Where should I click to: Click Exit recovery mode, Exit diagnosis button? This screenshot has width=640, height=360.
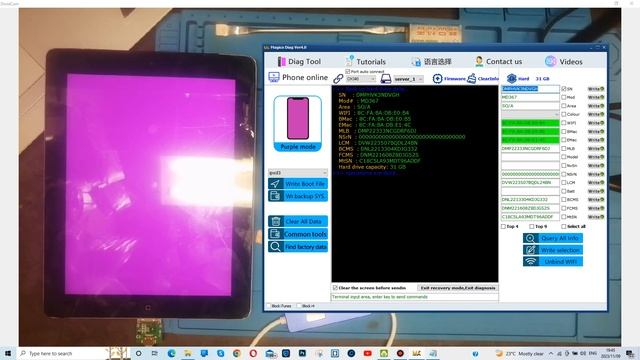pyautogui.click(x=458, y=288)
